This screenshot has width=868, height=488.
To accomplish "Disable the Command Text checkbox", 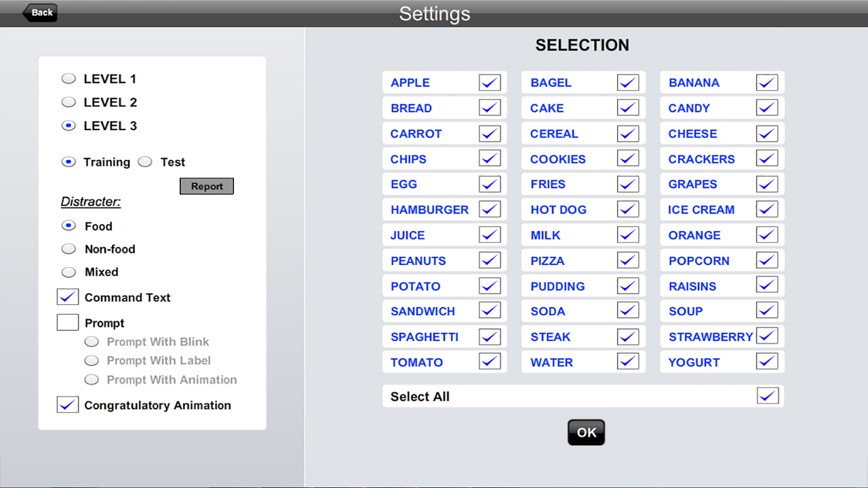I will pos(68,297).
